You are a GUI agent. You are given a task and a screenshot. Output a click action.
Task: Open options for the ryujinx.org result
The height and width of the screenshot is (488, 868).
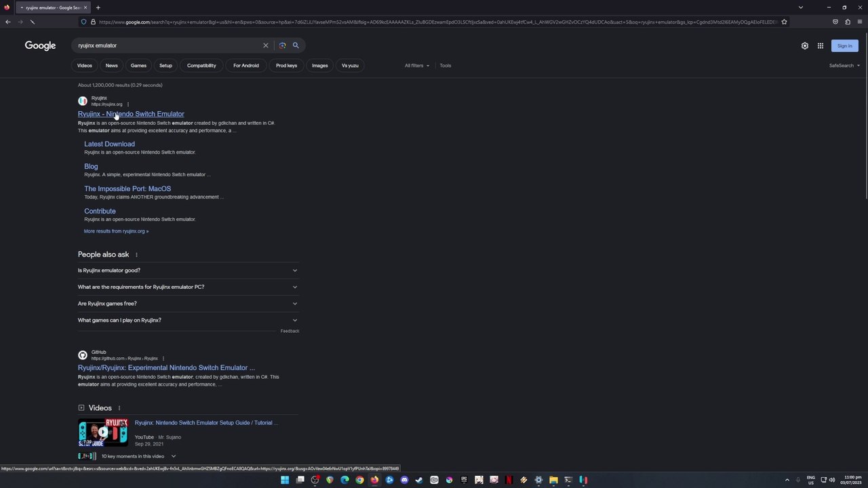[x=127, y=104]
